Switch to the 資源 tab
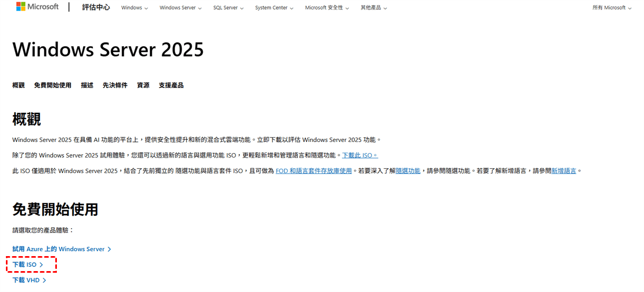This screenshot has height=292, width=644. [143, 85]
